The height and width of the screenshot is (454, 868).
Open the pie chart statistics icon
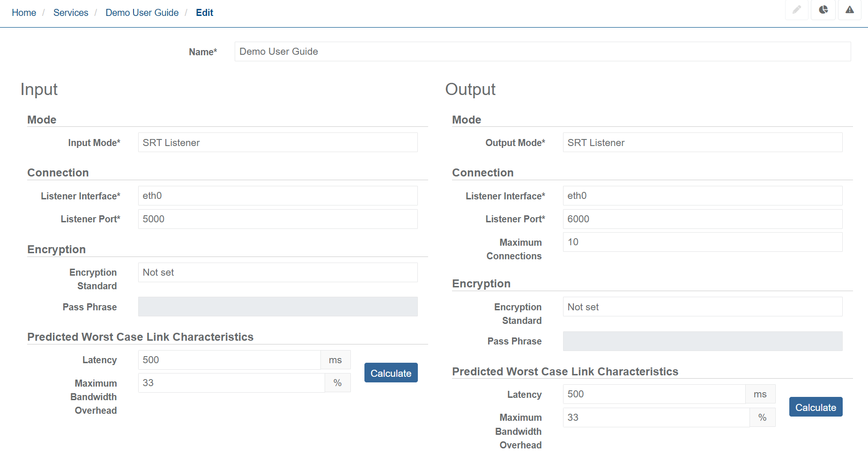[x=823, y=10]
